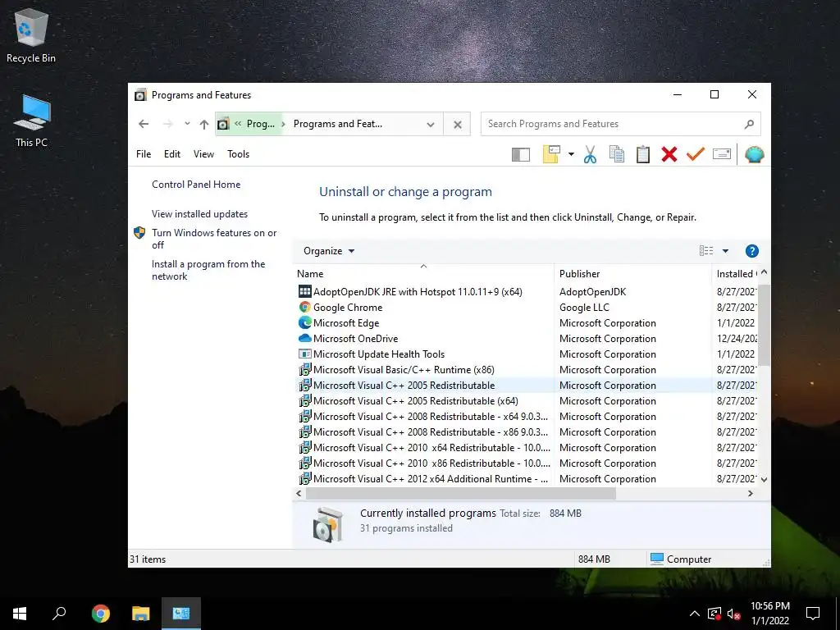Open the Edit menu

tap(172, 153)
